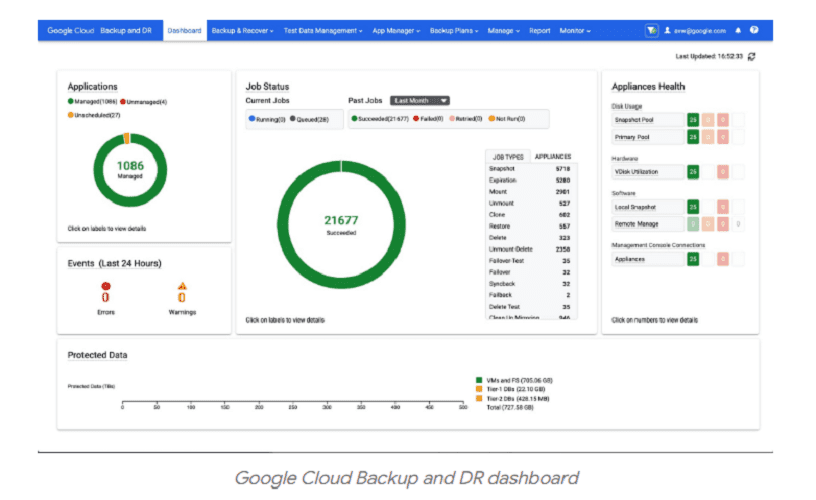Click the red Errors icon under Events
Viewport: 816px width, 500px height.
pos(106,286)
